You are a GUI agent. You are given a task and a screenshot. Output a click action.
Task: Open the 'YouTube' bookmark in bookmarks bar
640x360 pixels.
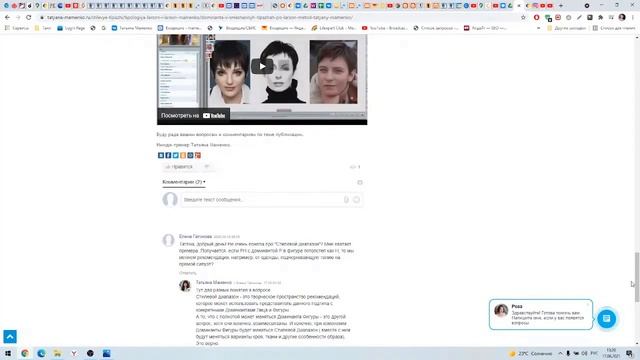click(x=384, y=28)
